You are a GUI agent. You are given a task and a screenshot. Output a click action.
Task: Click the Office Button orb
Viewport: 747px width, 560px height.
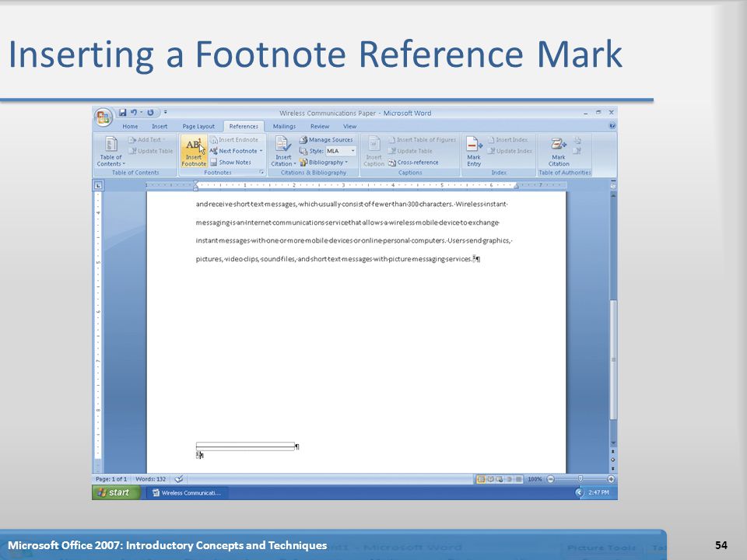103,117
